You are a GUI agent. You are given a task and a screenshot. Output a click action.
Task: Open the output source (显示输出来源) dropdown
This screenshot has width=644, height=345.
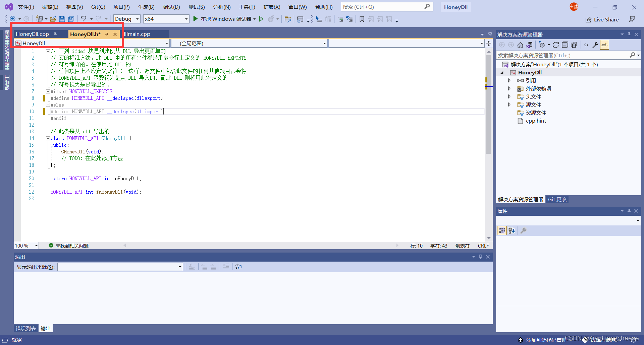point(120,267)
